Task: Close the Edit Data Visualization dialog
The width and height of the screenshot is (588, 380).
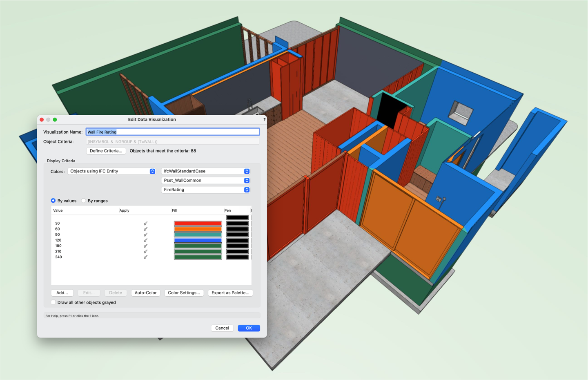Action: 42,120
